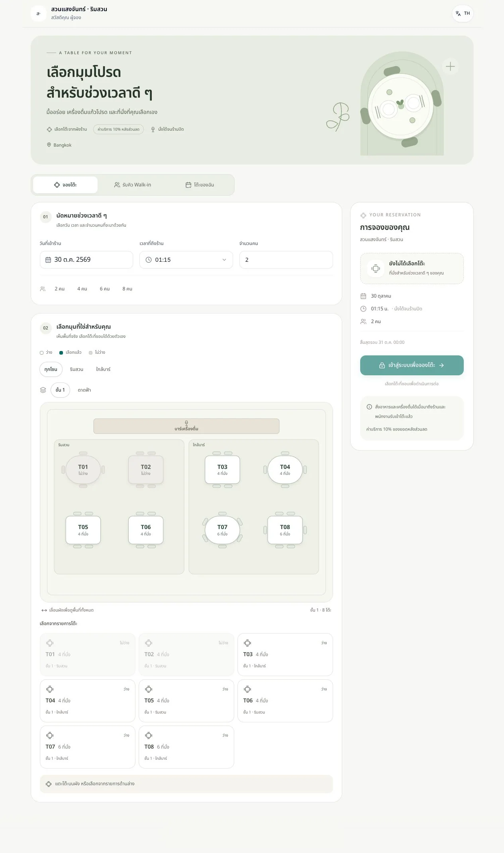Viewport: 504px width, 853px height.
Task: Open the โต๊ะของฉัน tab
Action: (x=200, y=185)
